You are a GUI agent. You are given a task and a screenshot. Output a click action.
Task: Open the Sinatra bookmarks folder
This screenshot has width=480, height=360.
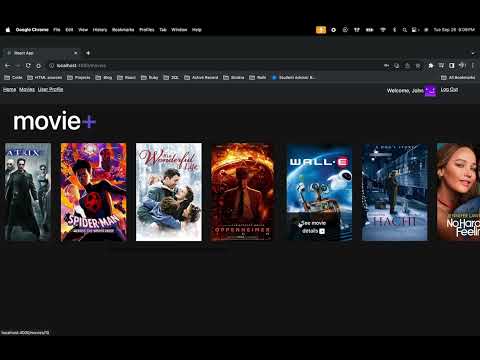coord(234,77)
